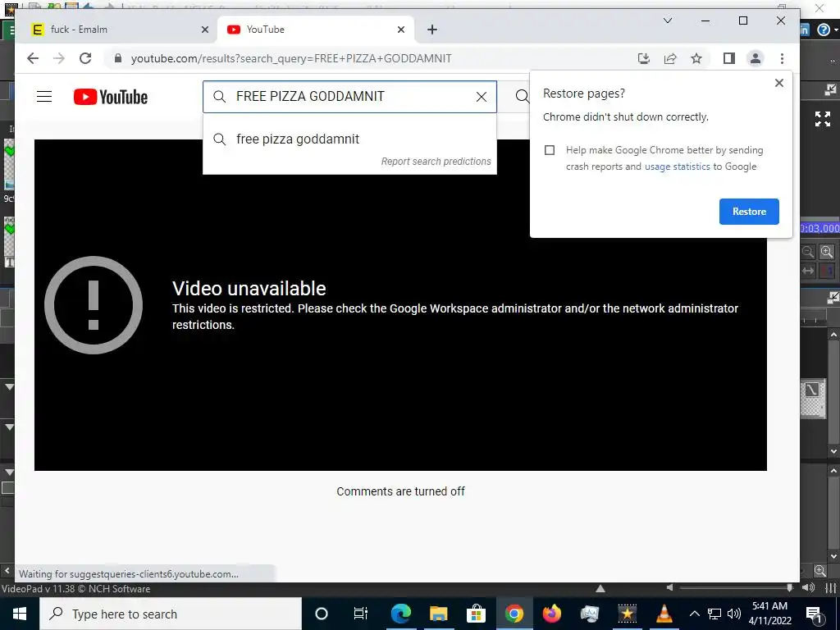View site information lock icon
Viewport: 840px width, 630px height.
tap(118, 58)
